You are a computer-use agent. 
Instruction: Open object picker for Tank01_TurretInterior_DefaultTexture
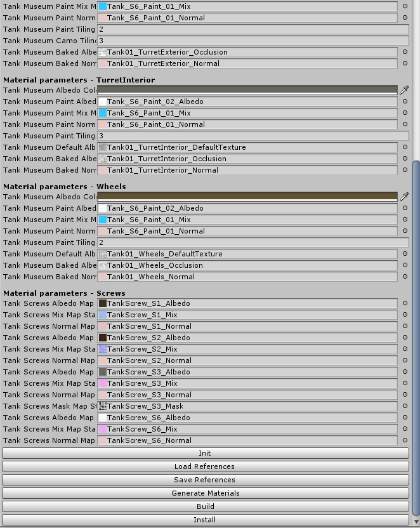405,147
